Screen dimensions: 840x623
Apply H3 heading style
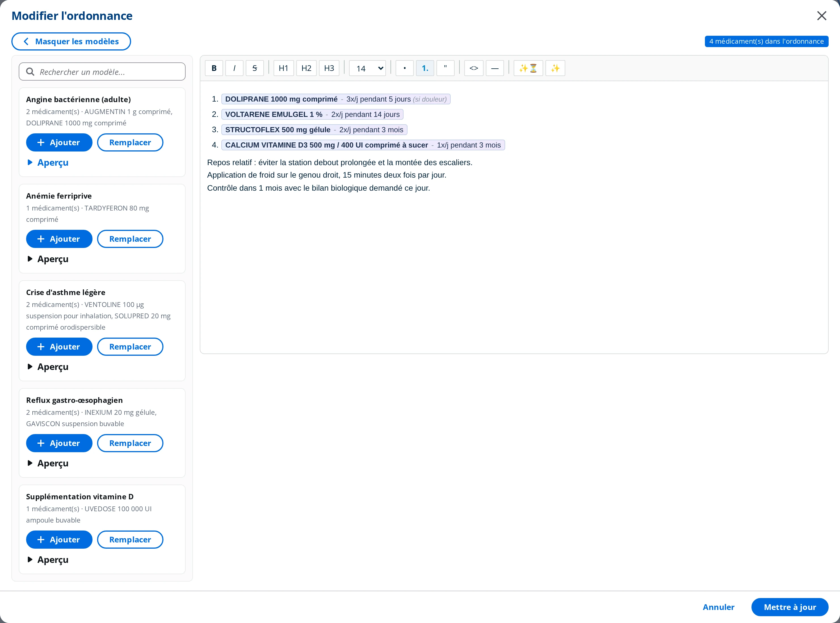329,68
